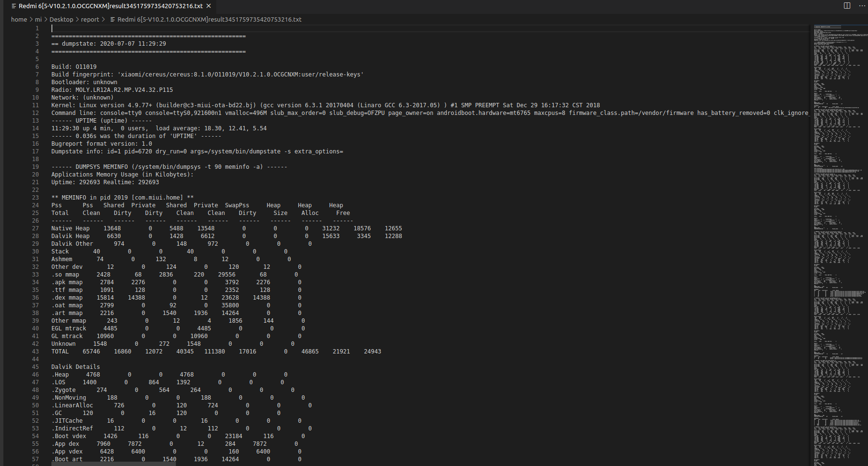Open the 'report' breadcrumb folder list
Viewport: 868px width, 466px height.
[x=90, y=20]
